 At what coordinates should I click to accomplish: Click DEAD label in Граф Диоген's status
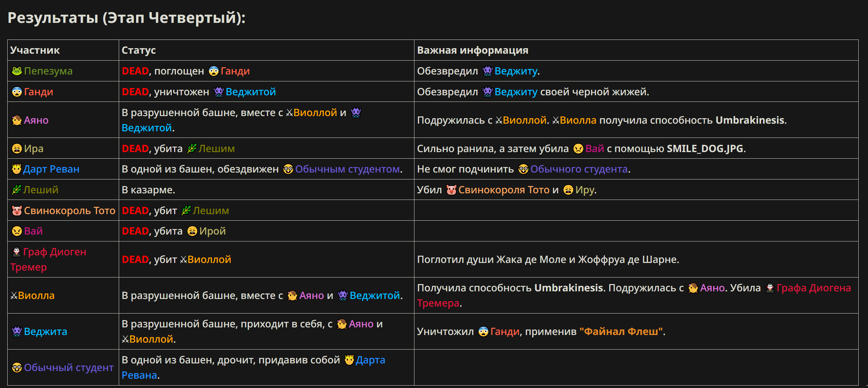pos(135,259)
